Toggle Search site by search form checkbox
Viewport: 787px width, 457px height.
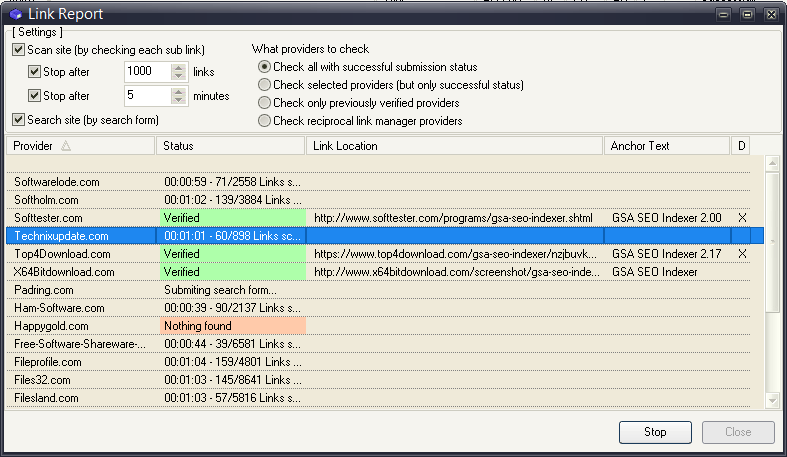pos(19,119)
